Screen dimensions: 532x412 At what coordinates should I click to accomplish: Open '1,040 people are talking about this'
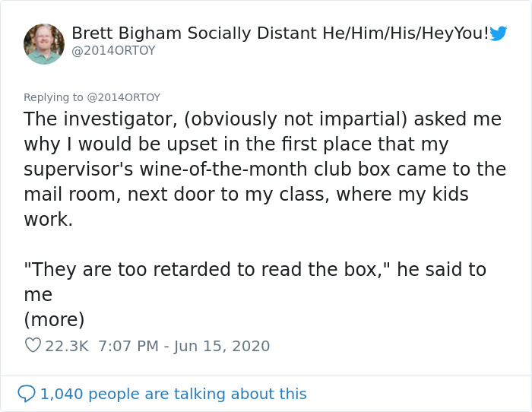point(173,394)
